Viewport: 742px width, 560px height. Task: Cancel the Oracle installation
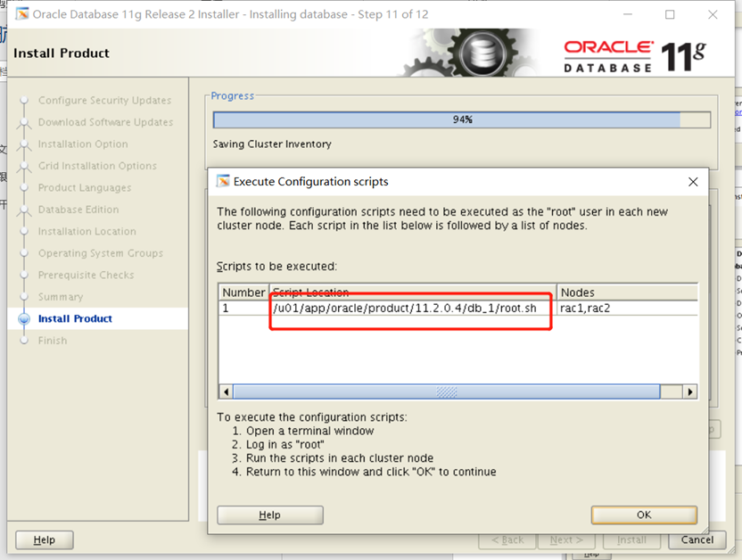[697, 539]
